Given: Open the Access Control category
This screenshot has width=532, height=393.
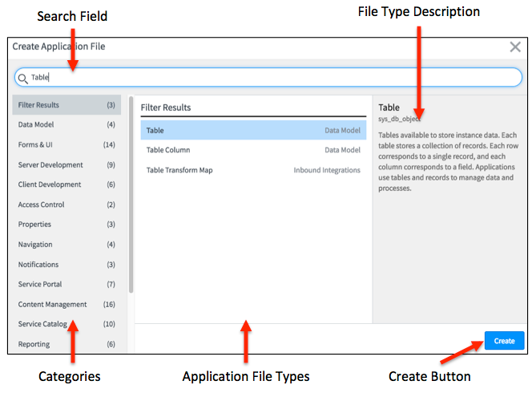Looking at the screenshot, I should coord(66,205).
